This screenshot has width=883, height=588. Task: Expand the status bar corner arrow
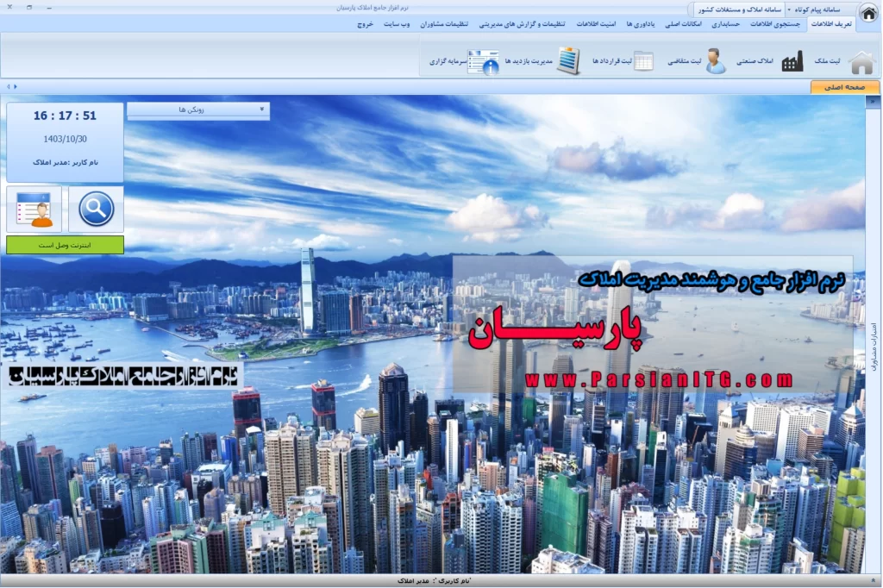coord(873,580)
